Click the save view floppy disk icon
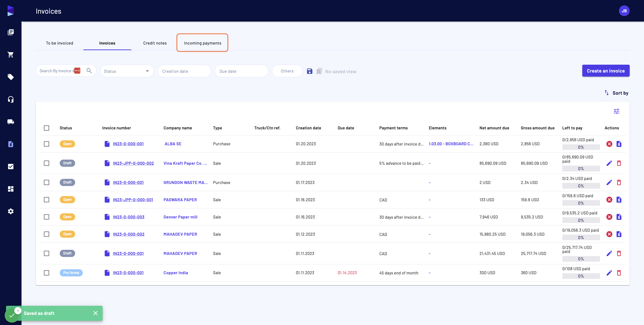Screen dimensions: 644x325 coord(309,71)
